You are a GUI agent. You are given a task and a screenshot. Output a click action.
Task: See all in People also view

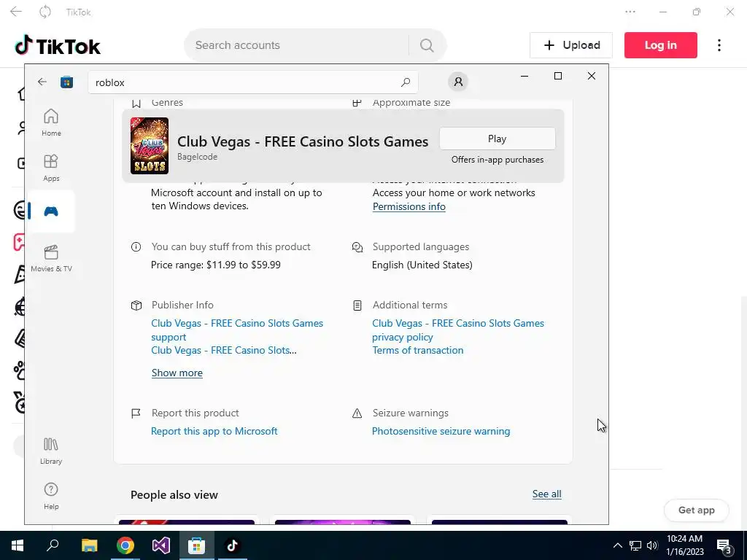pos(546,494)
